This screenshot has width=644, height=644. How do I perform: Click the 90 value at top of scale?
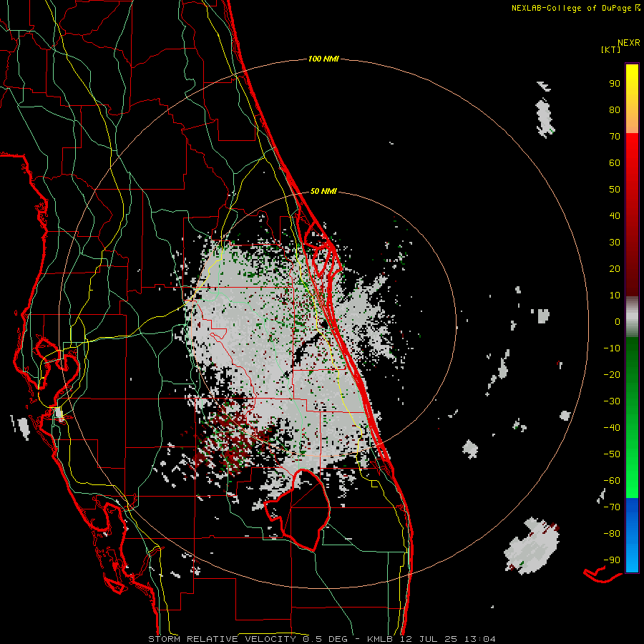[x=615, y=84]
